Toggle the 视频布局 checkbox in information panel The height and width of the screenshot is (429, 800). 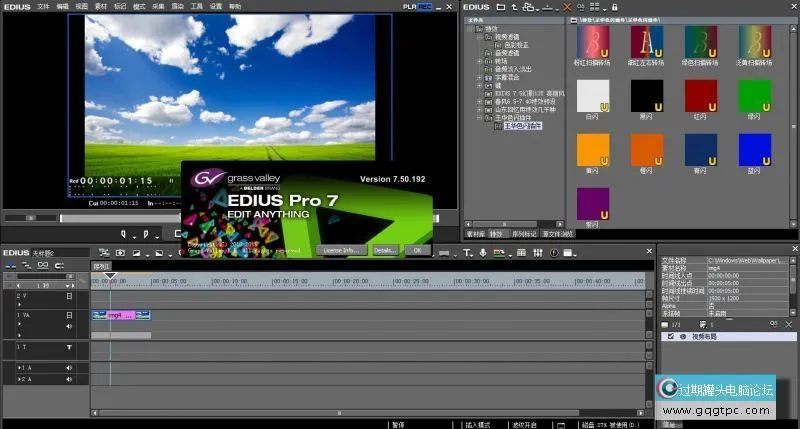tap(670, 337)
